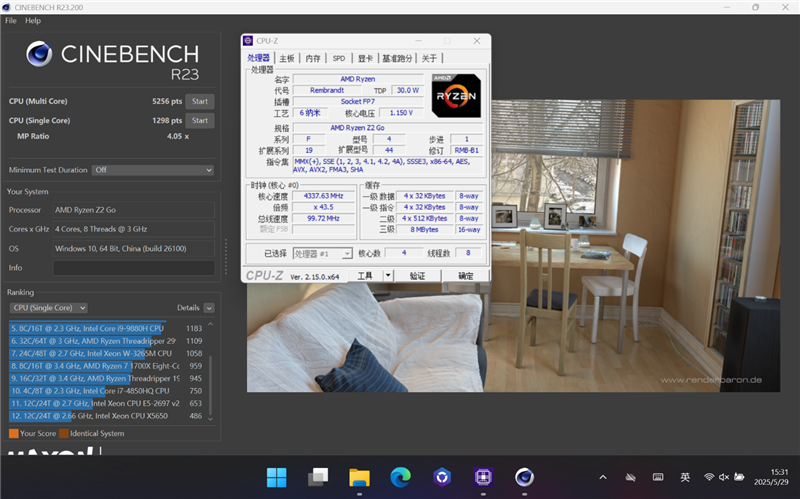The width and height of the screenshot is (800, 499).
Task: Open the Cinebench Help menu
Action: coord(33,20)
